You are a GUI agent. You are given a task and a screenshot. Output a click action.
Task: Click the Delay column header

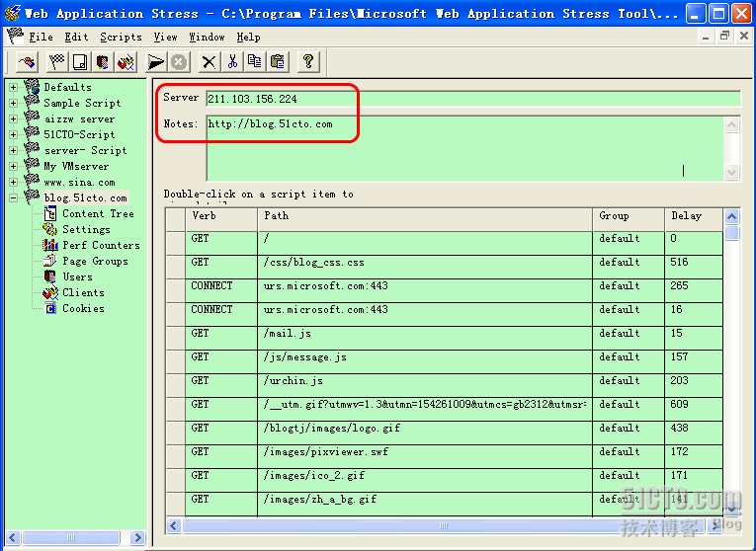tap(694, 219)
